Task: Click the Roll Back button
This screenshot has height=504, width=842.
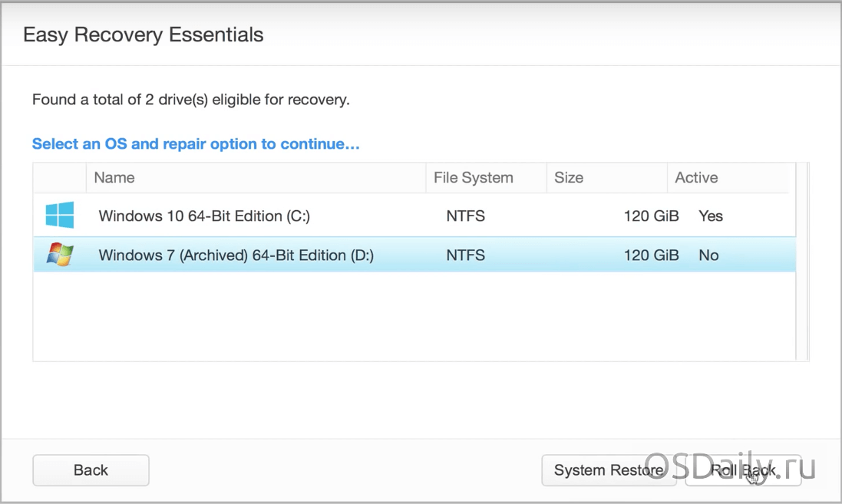Action: [743, 470]
